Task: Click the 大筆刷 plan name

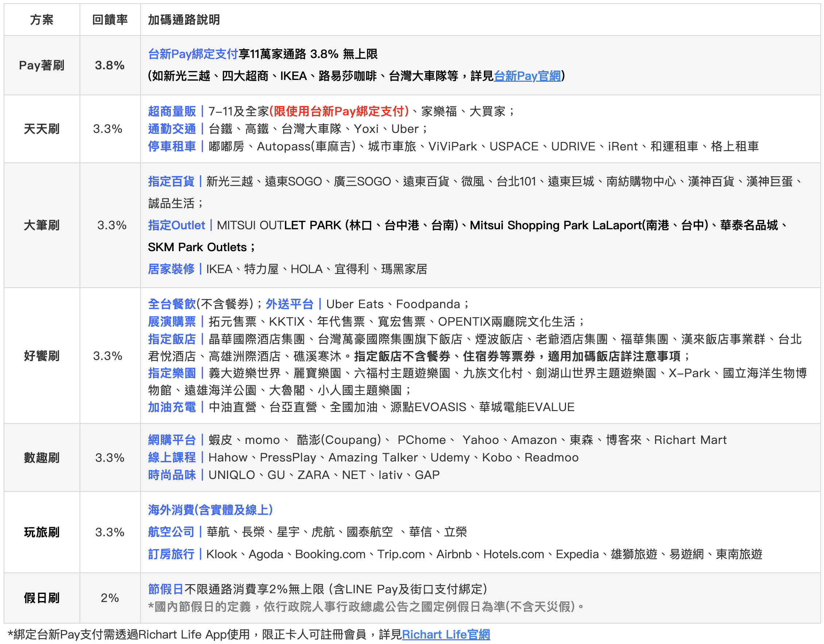Action: coord(42,225)
